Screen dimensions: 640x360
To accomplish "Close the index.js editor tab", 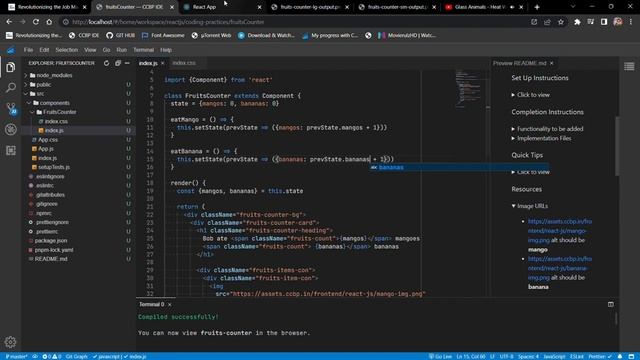I will pyautogui.click(x=162, y=63).
